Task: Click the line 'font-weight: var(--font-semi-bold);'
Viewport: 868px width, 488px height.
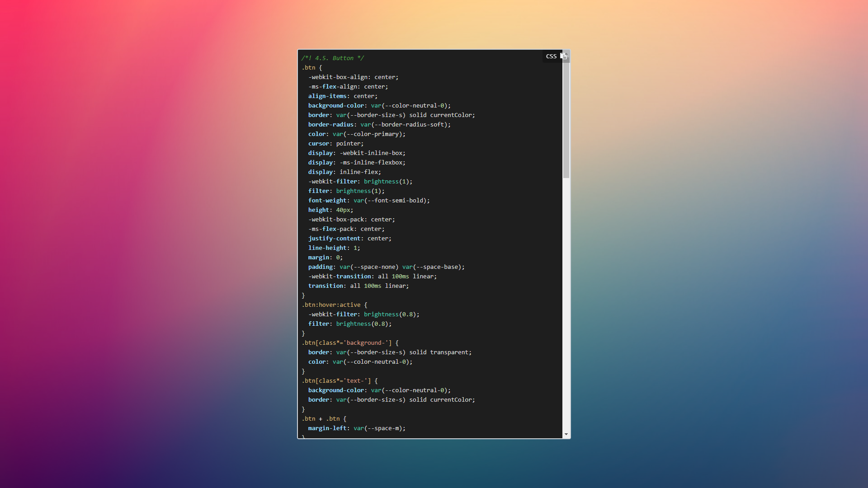Action: [x=369, y=201]
